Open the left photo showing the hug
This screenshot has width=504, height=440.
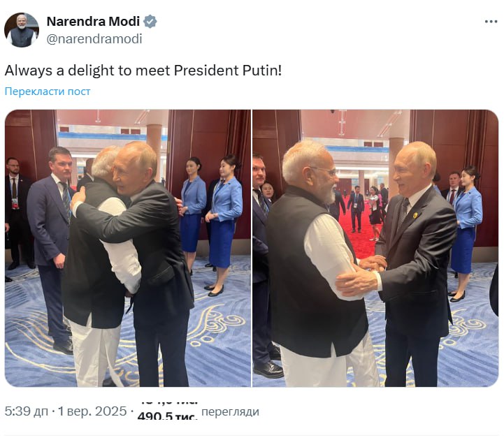pyautogui.click(x=127, y=248)
